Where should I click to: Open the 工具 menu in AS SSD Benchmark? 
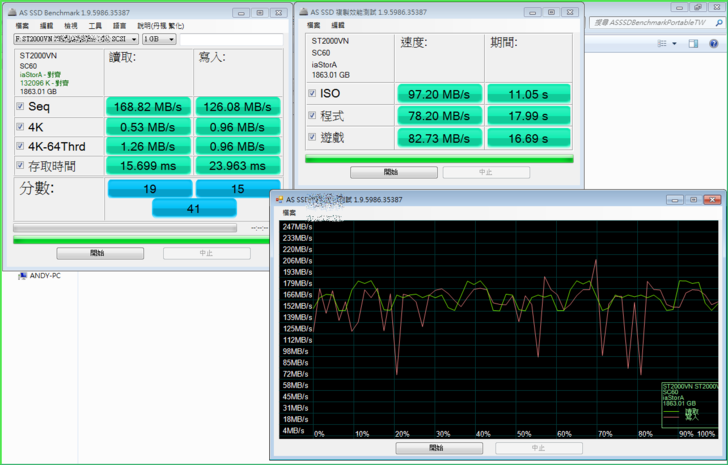tap(95, 25)
